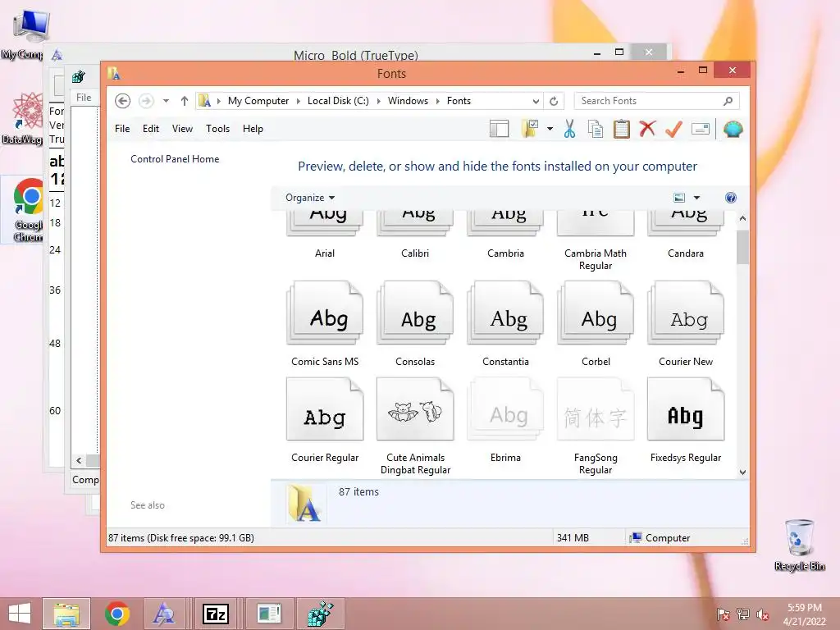Click the Copy toolbar icon
The image size is (840, 630).
pos(596,129)
